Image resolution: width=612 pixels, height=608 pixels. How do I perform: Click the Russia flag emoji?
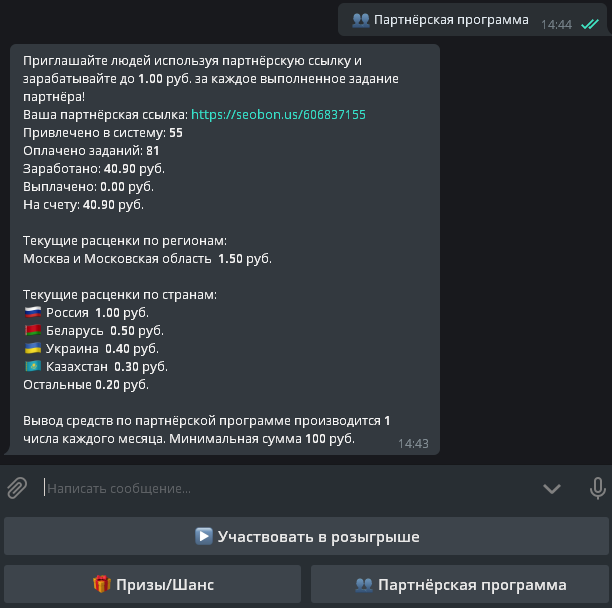32,313
